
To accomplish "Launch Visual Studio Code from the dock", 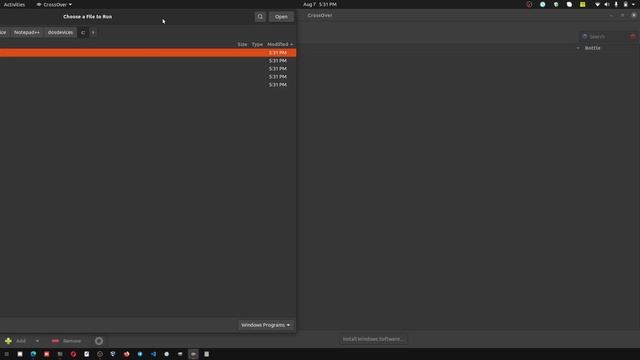I will click(153, 354).
